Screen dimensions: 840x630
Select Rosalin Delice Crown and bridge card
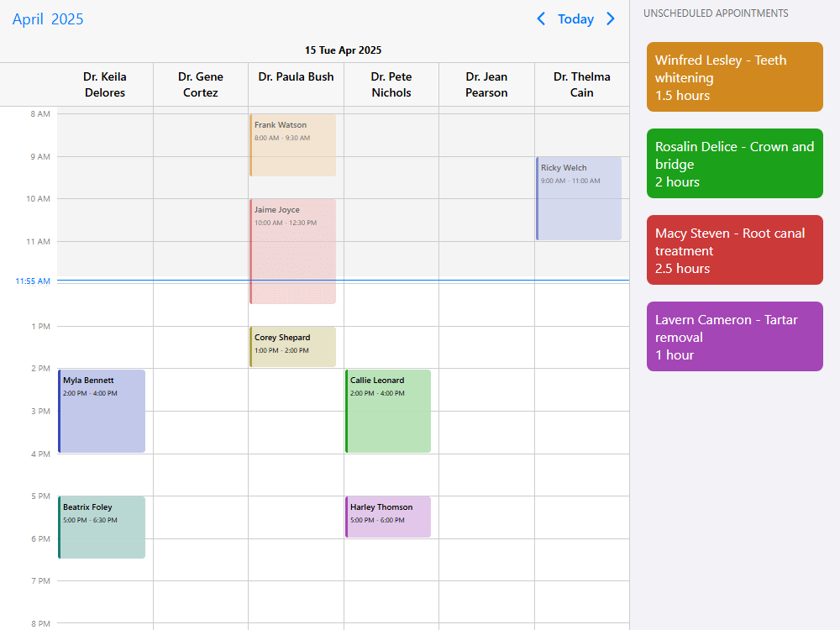pyautogui.click(x=734, y=164)
